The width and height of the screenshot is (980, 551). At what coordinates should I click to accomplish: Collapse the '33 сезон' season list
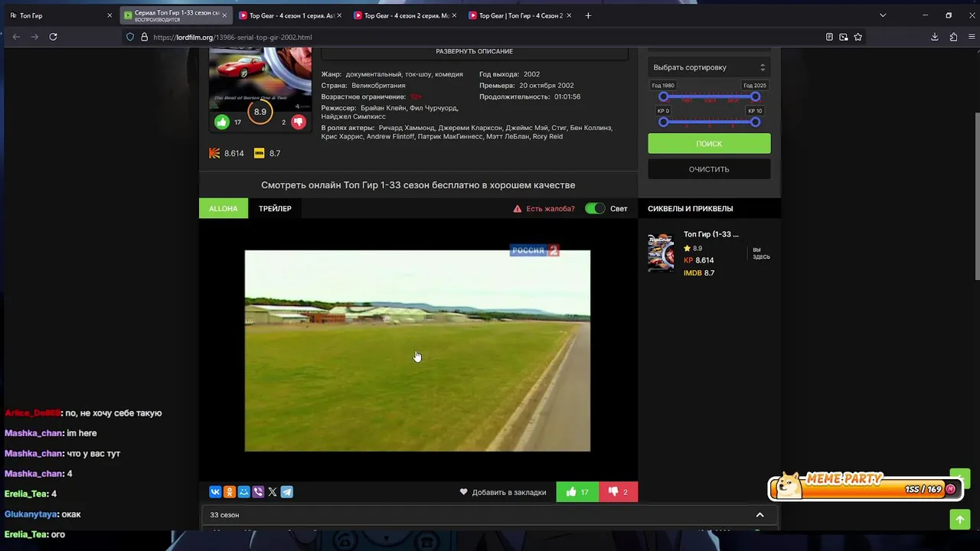pos(759,515)
